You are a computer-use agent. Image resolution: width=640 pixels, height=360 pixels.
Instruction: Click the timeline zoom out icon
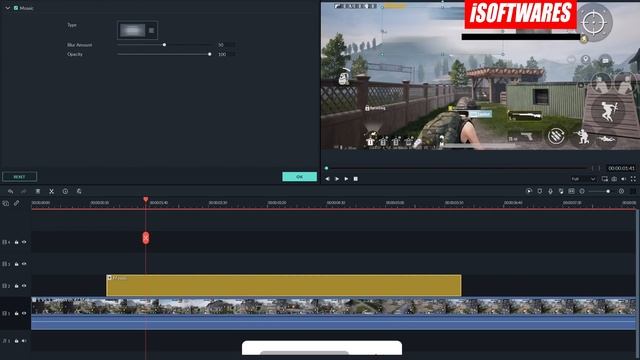click(x=582, y=191)
